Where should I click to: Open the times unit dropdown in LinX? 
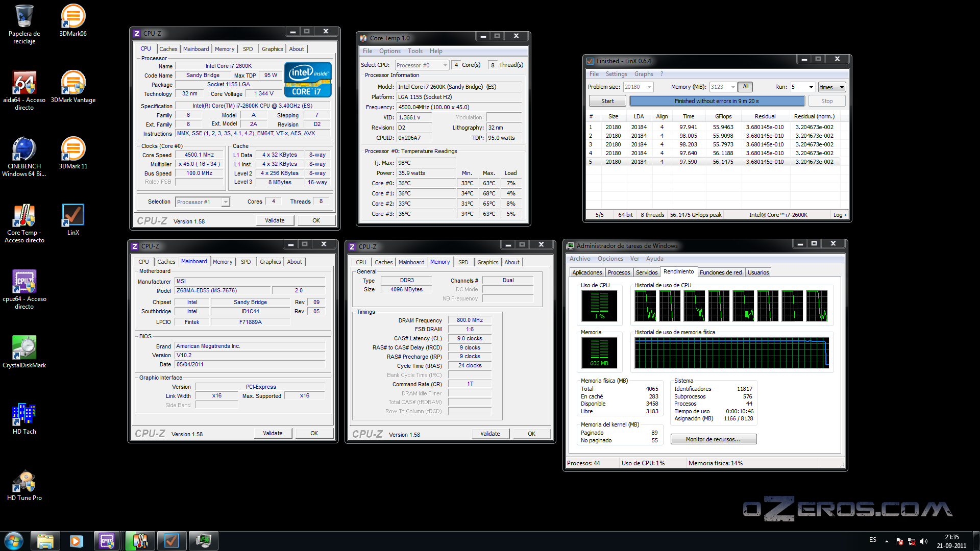coord(832,87)
